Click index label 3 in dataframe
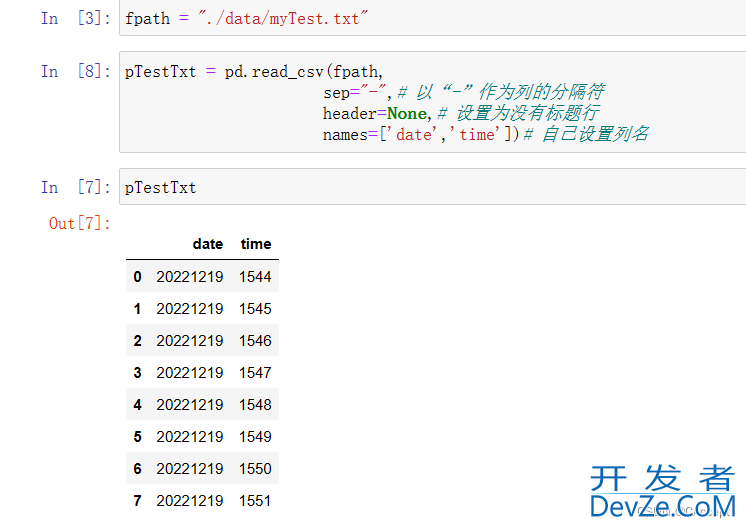 (137, 372)
